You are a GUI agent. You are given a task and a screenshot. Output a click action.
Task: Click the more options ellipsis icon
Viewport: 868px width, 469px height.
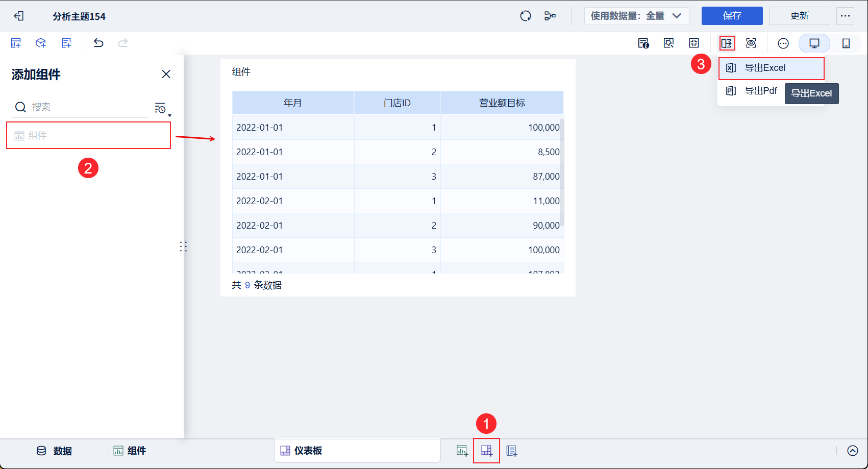pos(783,43)
